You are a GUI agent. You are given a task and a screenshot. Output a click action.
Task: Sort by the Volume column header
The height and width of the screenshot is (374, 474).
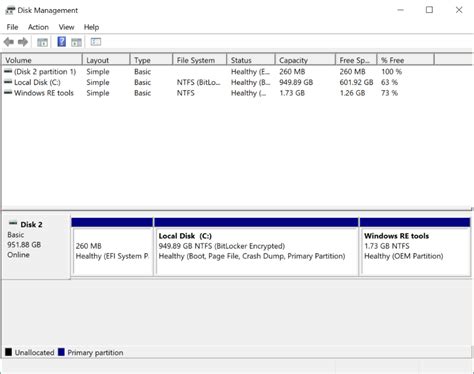coord(42,60)
